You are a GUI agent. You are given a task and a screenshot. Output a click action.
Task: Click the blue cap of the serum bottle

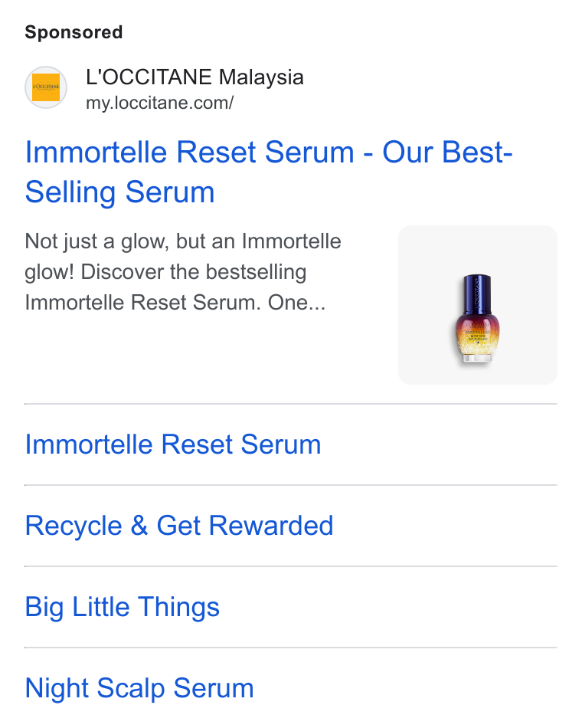coord(477,294)
